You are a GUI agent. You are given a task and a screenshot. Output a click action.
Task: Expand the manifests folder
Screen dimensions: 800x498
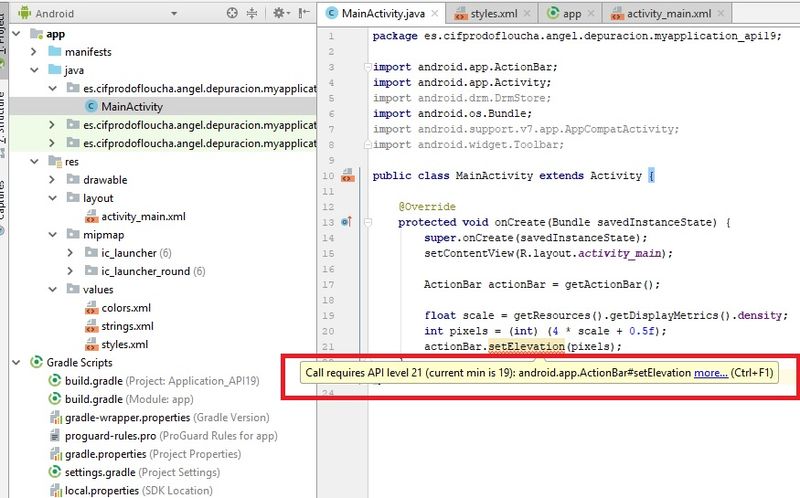pyautogui.click(x=34, y=52)
